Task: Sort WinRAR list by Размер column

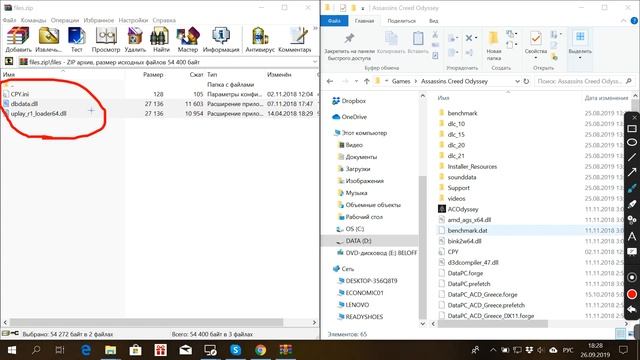Action: (153, 75)
